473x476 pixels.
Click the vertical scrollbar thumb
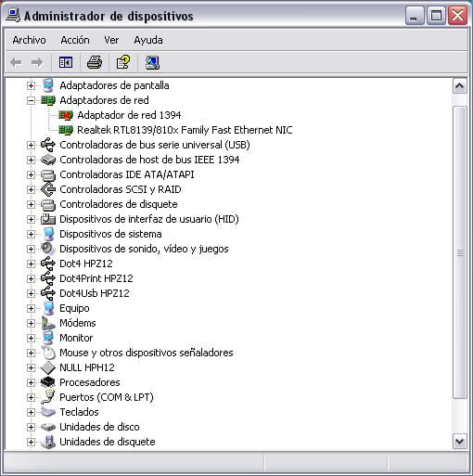pos(460,252)
